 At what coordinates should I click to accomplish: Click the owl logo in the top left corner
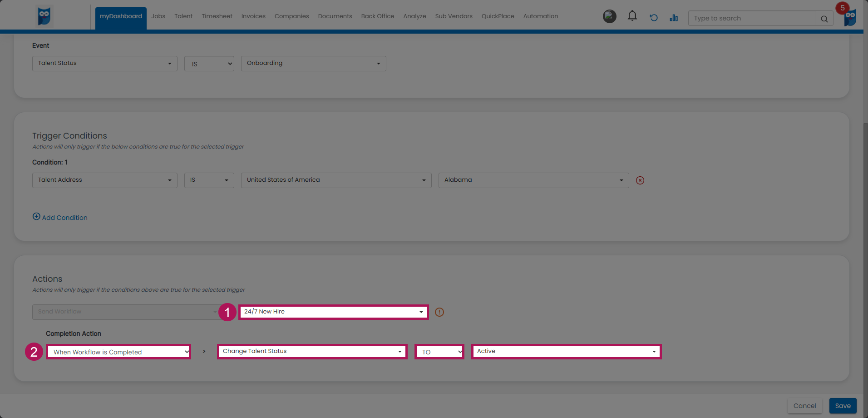(44, 16)
